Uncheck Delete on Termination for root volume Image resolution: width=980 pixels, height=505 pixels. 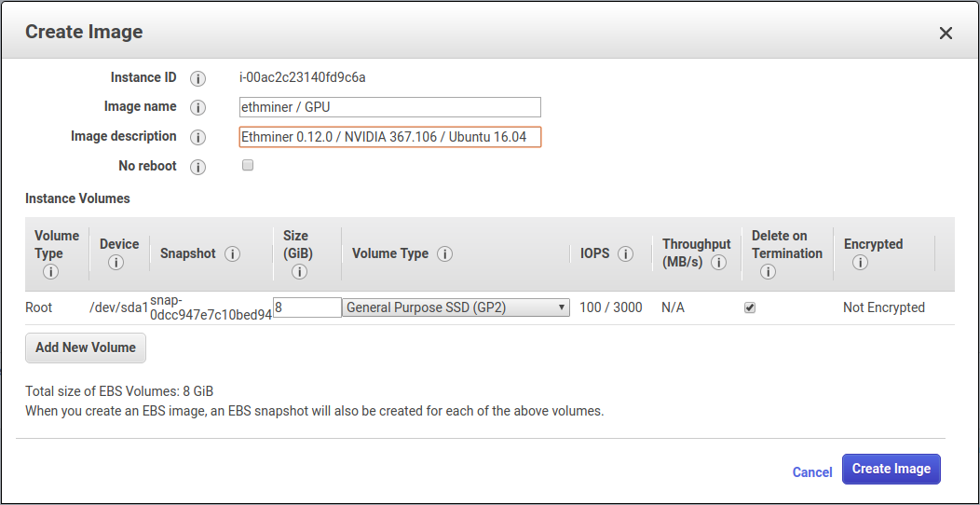coord(750,308)
